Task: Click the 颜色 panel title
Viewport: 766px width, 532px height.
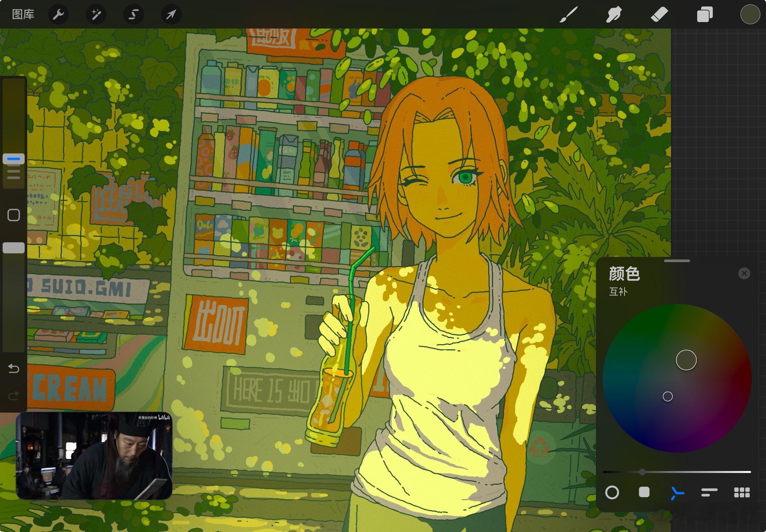Action: point(624,274)
